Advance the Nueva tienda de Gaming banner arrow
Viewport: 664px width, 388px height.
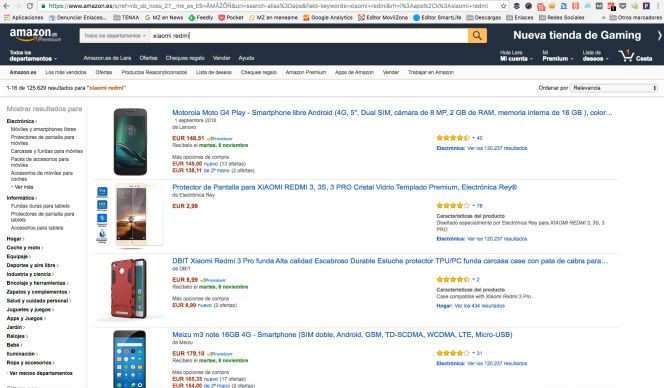(659, 36)
